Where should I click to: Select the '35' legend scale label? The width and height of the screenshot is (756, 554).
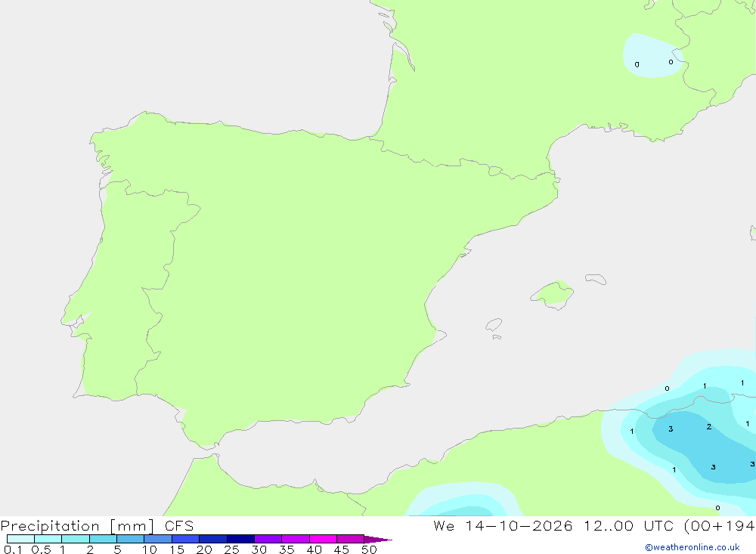pos(287,549)
